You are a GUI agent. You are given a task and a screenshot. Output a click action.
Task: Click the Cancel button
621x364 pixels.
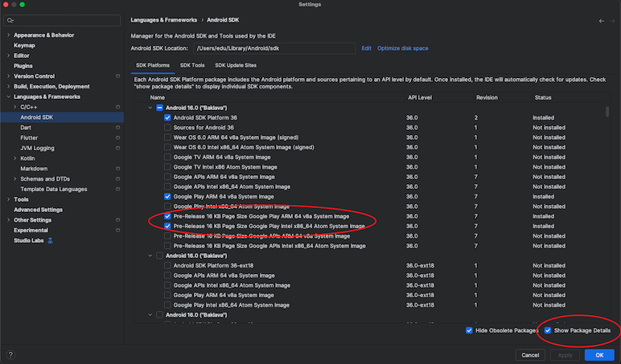[x=530, y=355]
